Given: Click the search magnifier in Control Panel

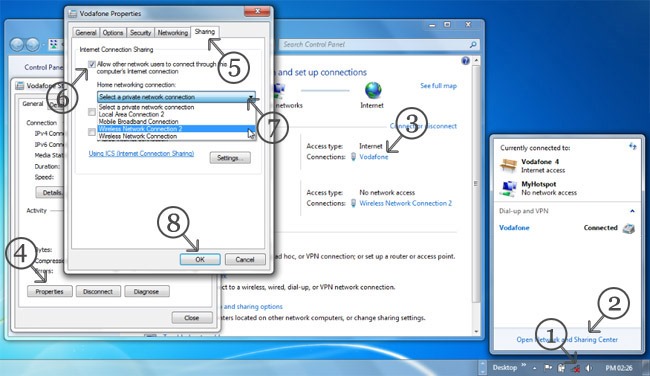Looking at the screenshot, I should click(x=473, y=44).
